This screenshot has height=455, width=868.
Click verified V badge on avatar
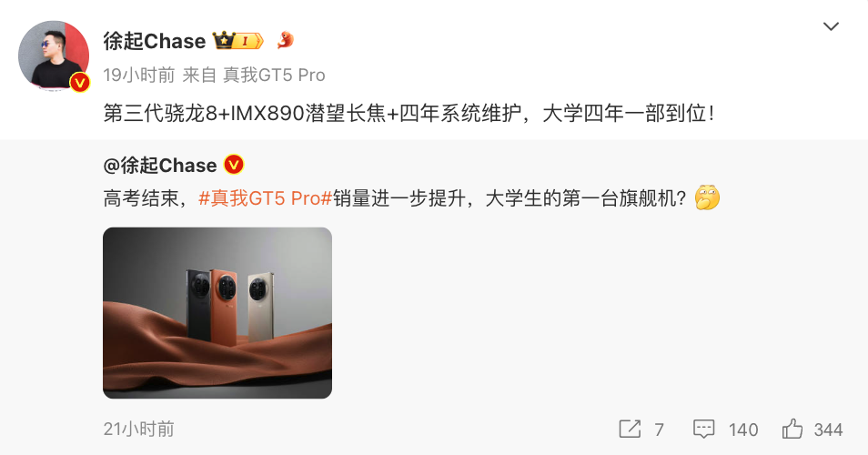pyautogui.click(x=80, y=83)
